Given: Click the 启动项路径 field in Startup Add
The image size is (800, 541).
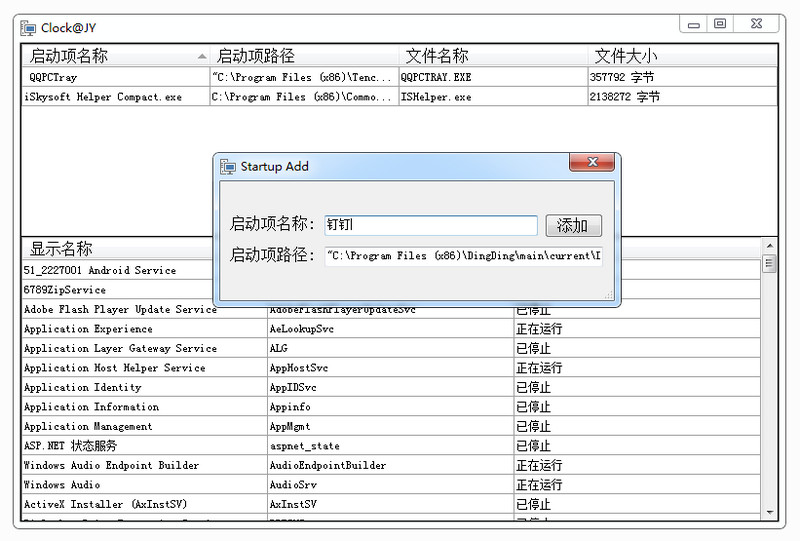Looking at the screenshot, I should tap(463, 256).
